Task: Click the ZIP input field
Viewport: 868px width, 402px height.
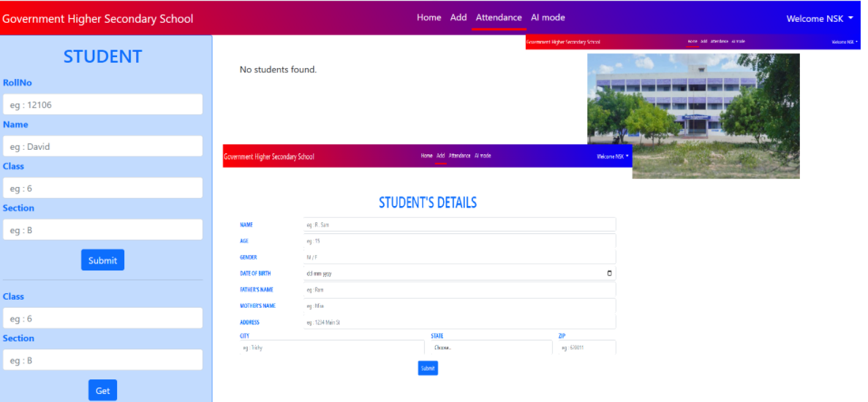Action: pyautogui.click(x=586, y=348)
